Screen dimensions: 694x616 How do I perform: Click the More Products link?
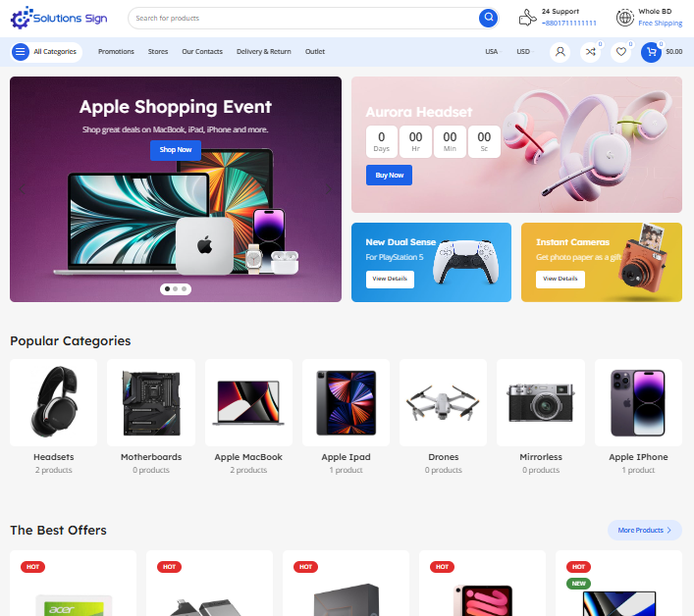(x=644, y=530)
